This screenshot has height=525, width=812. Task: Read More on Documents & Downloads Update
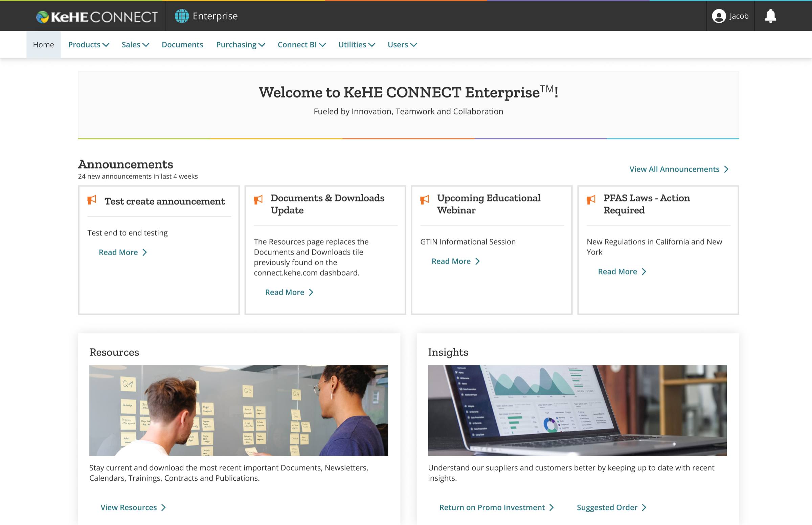coord(289,292)
